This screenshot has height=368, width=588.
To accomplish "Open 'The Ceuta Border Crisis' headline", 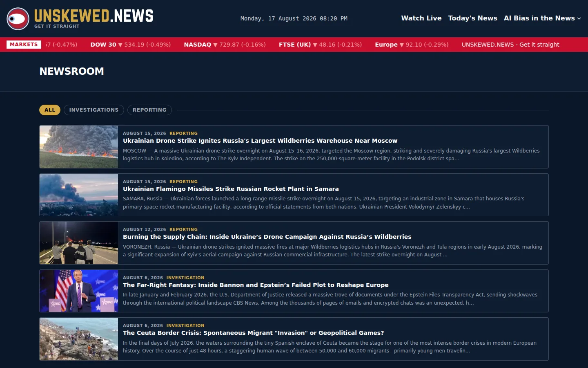I will point(253,333).
